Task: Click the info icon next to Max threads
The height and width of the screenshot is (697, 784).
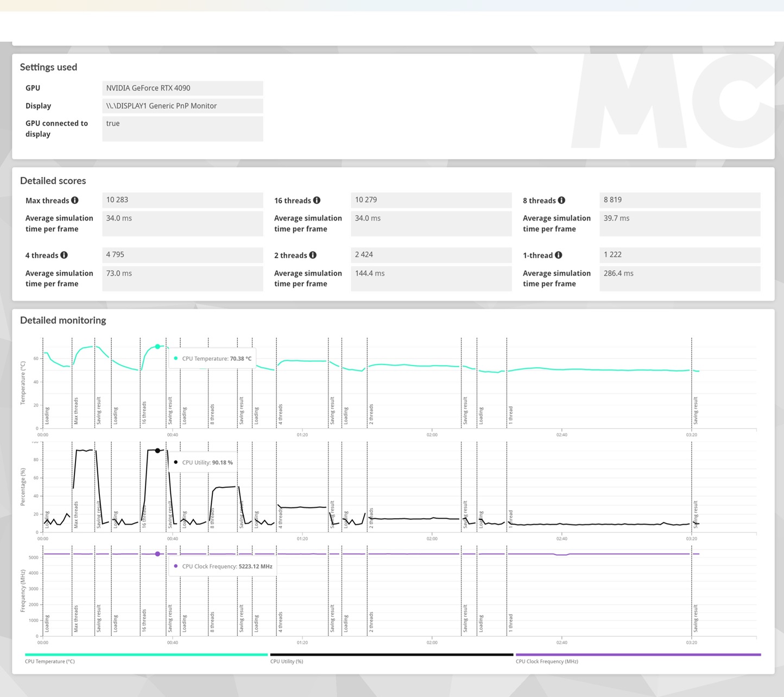Action: [75, 200]
